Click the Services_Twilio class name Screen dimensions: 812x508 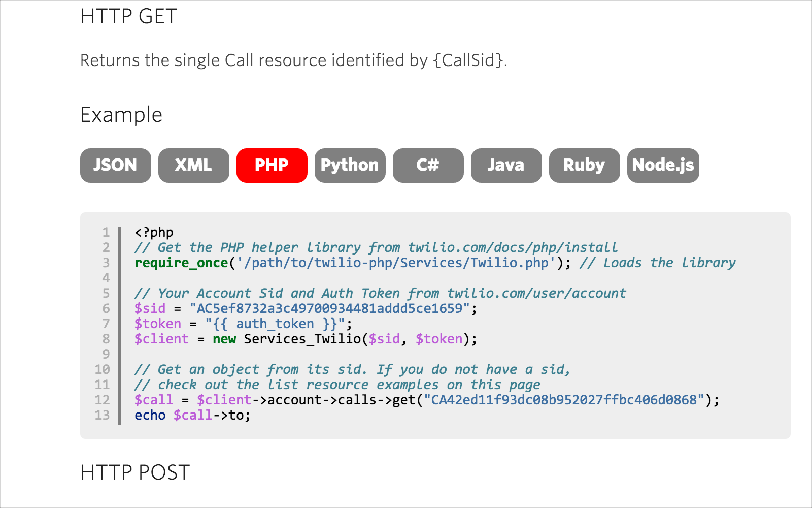[x=302, y=339]
